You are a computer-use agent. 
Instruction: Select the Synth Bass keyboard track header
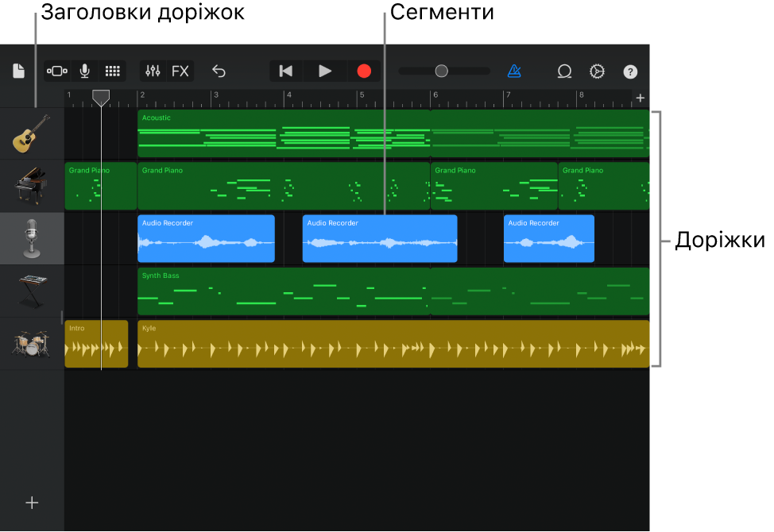click(32, 291)
